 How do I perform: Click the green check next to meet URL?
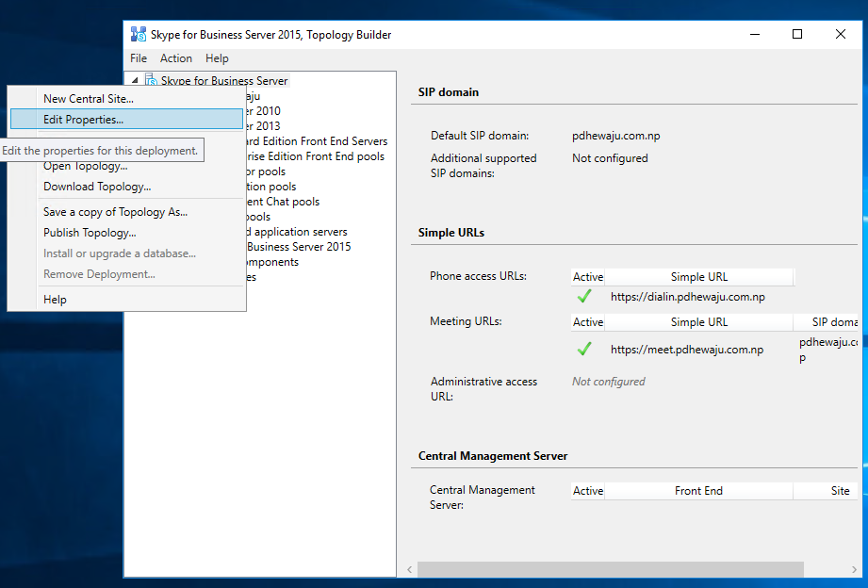(584, 349)
